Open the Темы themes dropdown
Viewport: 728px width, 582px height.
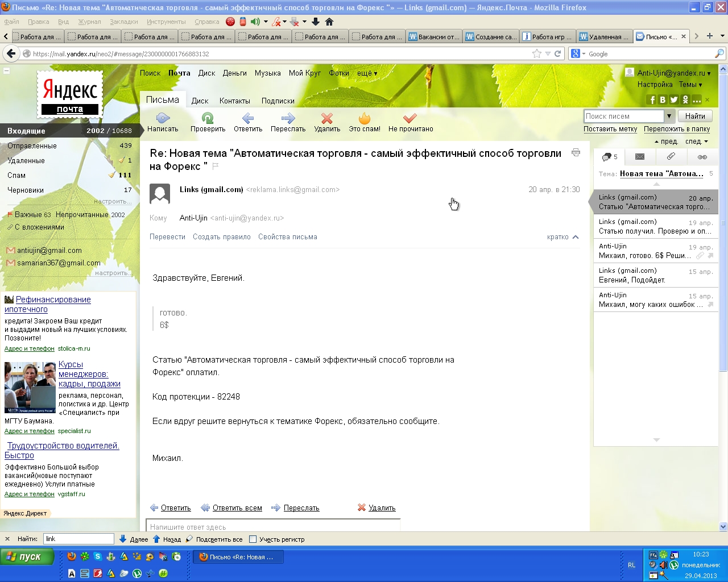[x=690, y=84]
